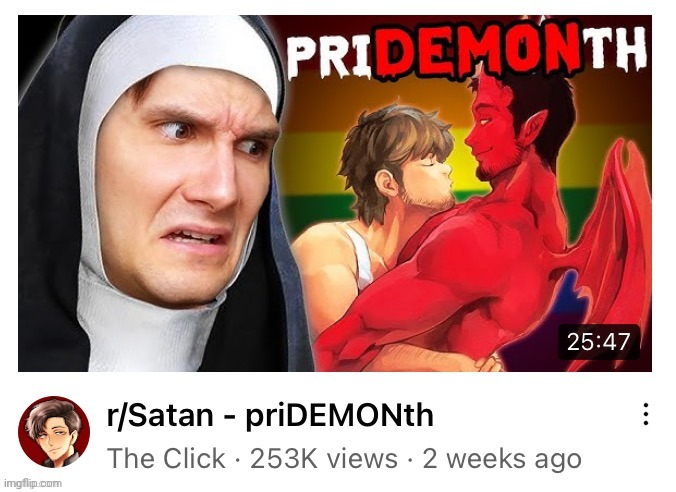Click the brown-haired cartoon character's head
This screenshot has height=492, width=676.
397,157
